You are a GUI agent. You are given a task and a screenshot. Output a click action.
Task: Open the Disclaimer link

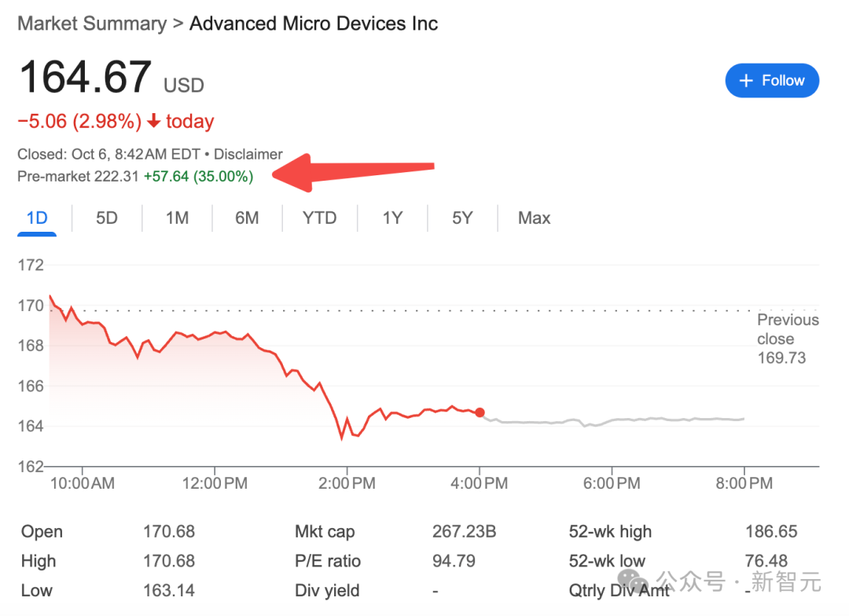tap(248, 155)
